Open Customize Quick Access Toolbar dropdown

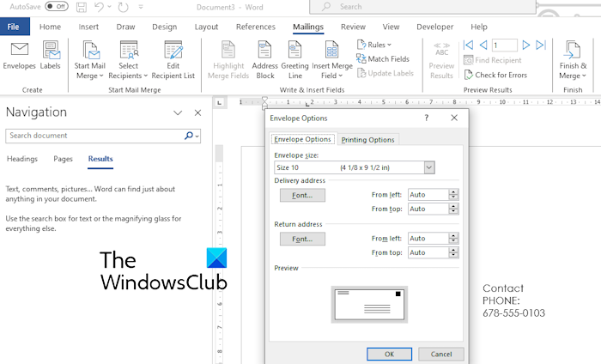(x=141, y=7)
